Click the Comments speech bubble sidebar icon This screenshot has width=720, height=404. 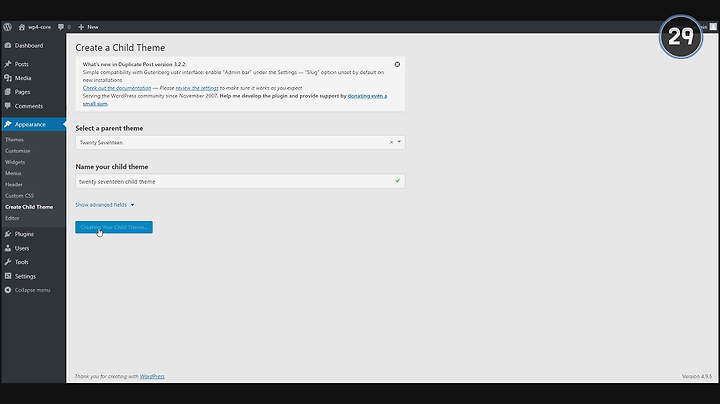(x=8, y=106)
